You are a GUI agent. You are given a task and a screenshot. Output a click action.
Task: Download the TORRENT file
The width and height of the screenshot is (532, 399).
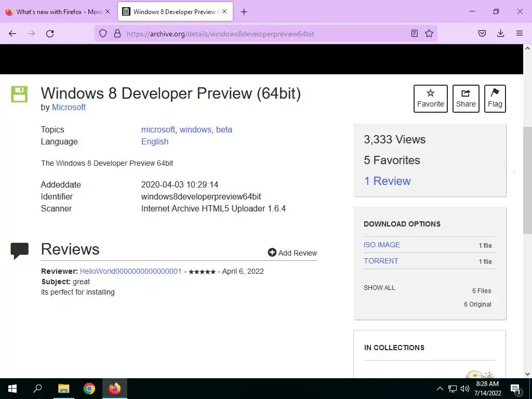(x=381, y=261)
